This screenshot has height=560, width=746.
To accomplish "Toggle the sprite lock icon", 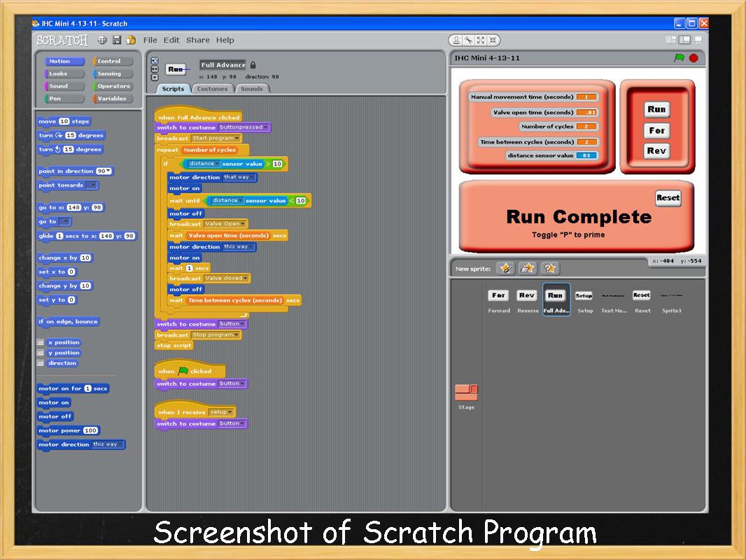I will 253,64.
